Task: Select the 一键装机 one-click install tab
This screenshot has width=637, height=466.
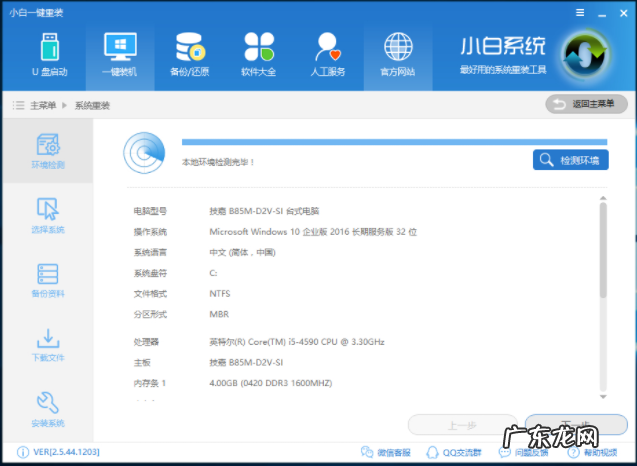Action: click(x=120, y=55)
